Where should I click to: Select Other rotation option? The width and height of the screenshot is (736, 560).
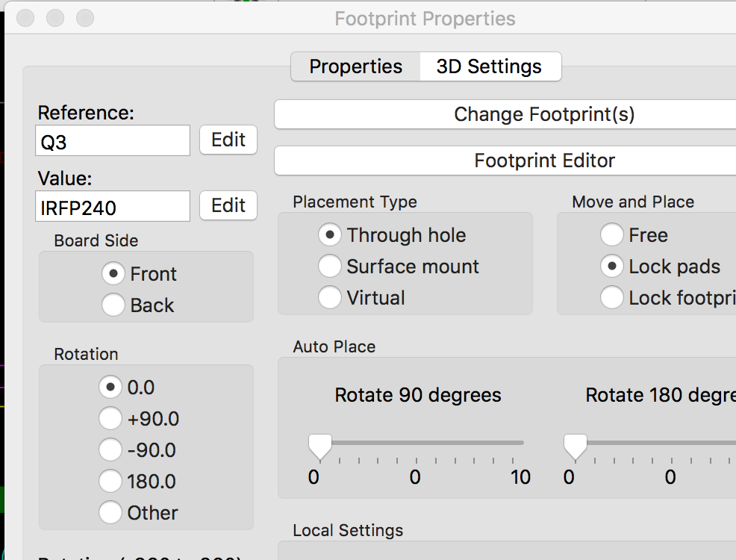(110, 513)
